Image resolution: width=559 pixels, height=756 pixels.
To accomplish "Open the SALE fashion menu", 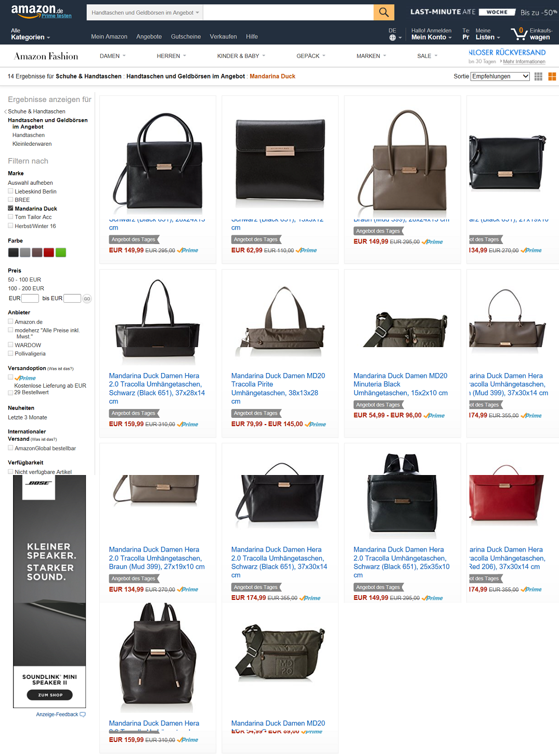I will pyautogui.click(x=427, y=56).
